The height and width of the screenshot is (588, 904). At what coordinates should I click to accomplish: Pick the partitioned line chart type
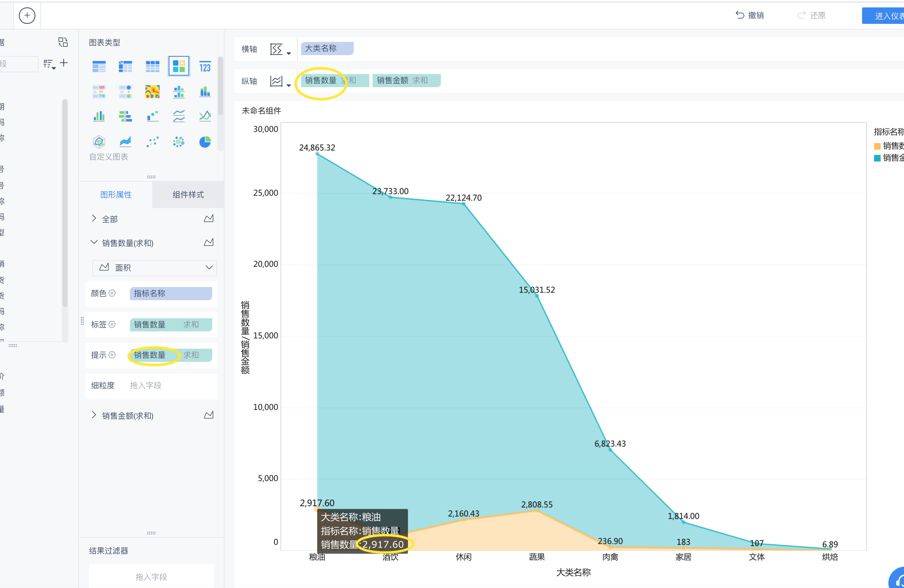(179, 116)
